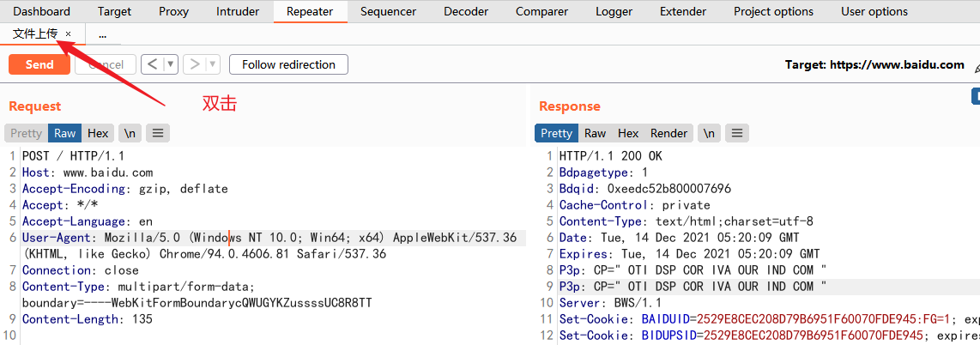980x345 pixels.
Task: Click the Set-Cookie BIDUPSID line
Action: coord(770,335)
